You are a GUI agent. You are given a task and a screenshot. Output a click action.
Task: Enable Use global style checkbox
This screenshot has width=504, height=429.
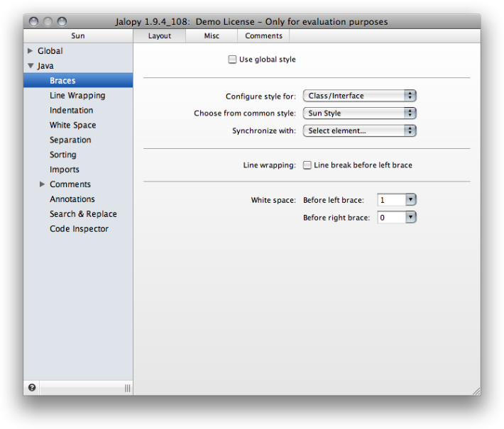click(232, 60)
